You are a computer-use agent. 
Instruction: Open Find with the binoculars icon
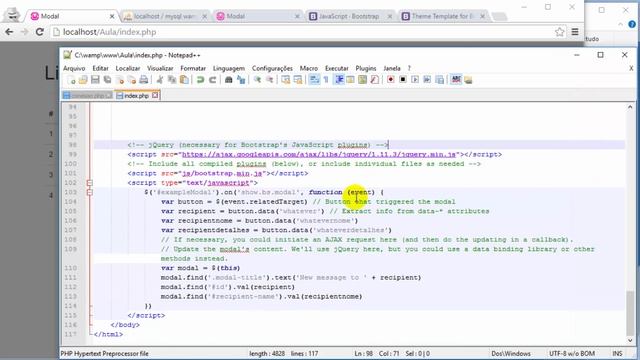[x=229, y=80]
